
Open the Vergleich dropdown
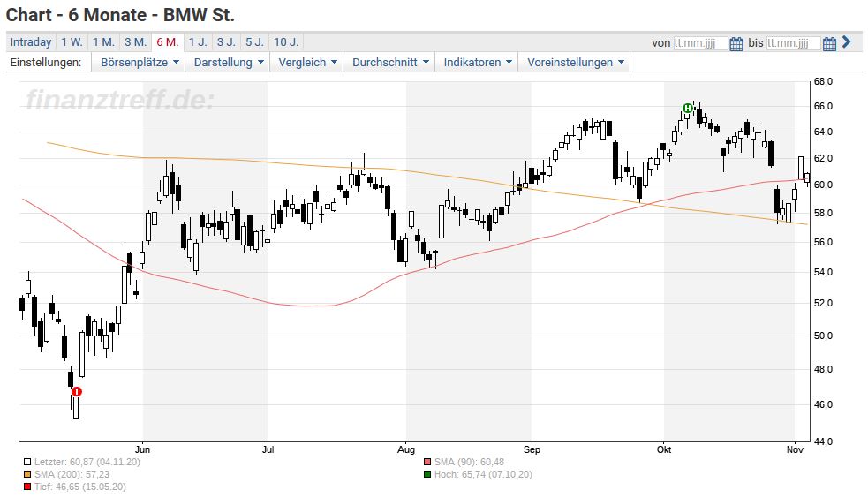(x=307, y=63)
